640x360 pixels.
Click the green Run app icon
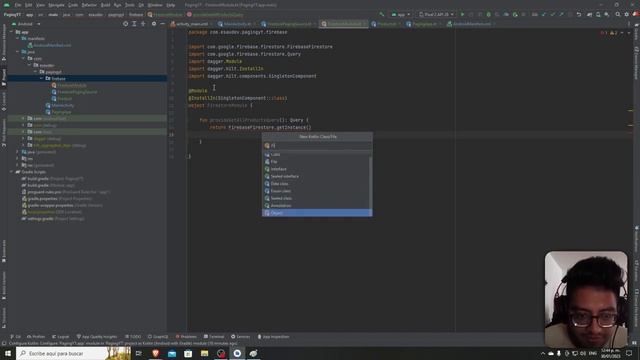coord(462,14)
